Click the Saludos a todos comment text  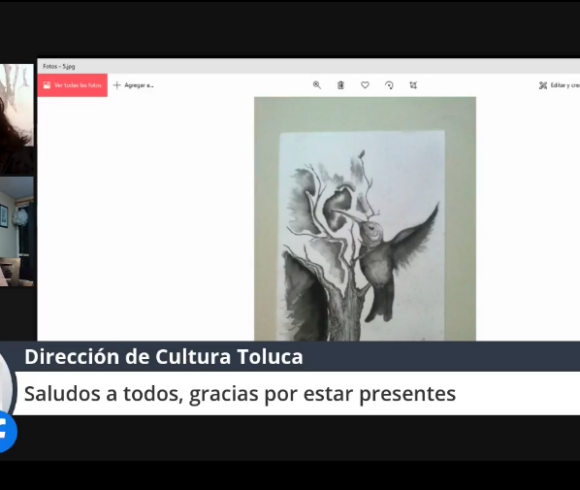click(x=240, y=393)
